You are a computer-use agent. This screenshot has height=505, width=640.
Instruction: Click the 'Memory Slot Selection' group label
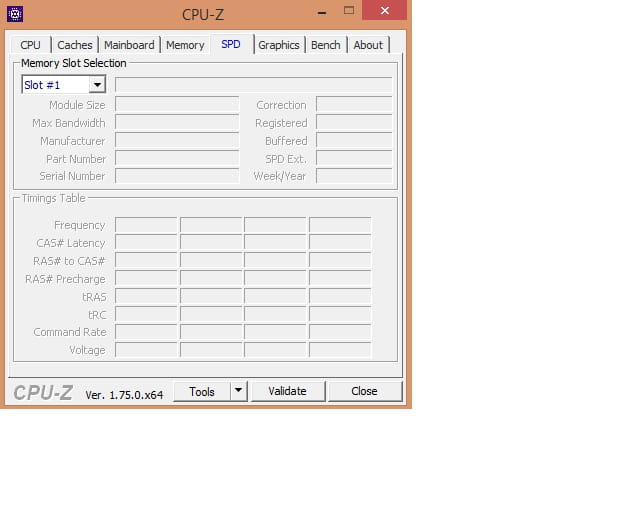coord(74,63)
